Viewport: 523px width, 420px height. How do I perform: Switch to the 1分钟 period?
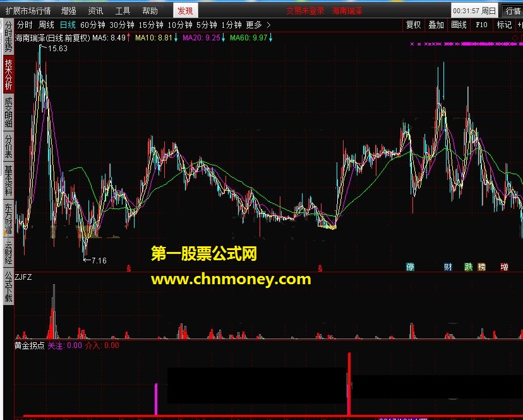pos(231,25)
